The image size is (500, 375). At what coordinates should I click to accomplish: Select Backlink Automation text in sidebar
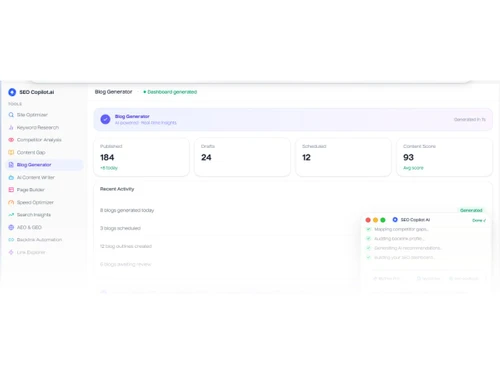39,240
